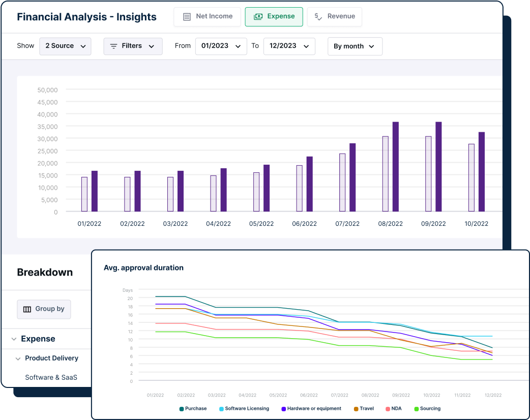Click the dark bar for 10/2022
530x420 pixels.
(482, 172)
